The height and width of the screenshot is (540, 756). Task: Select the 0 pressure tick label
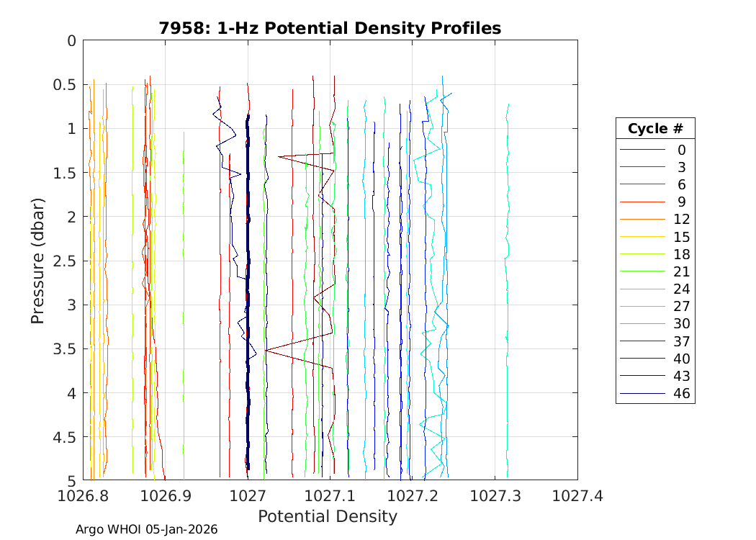[71, 41]
